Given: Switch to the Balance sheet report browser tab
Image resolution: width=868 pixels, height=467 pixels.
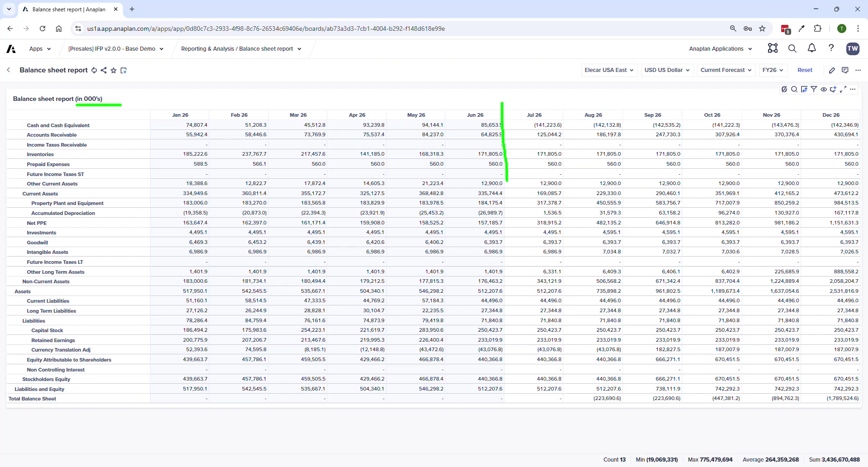Looking at the screenshot, I should click(x=68, y=9).
